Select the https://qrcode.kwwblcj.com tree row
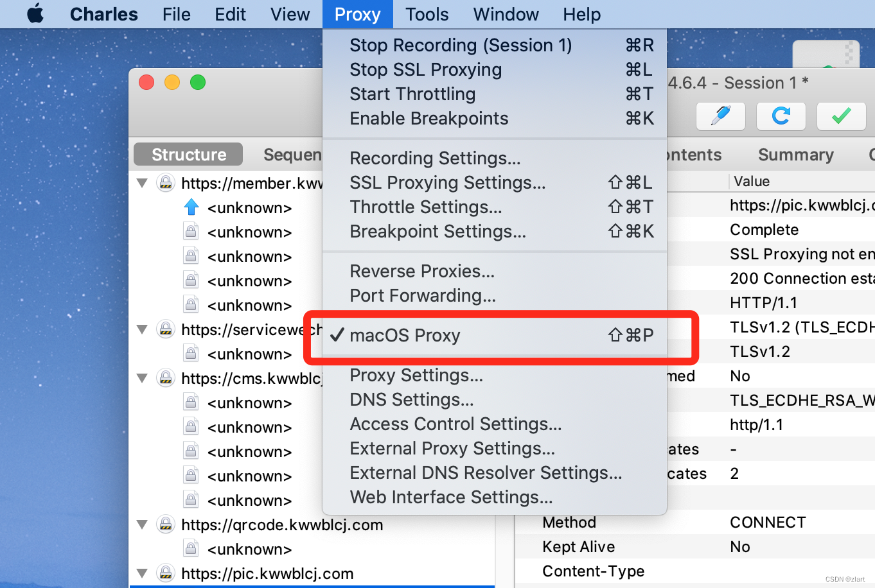Viewport: 875px width, 588px height. tap(312, 524)
